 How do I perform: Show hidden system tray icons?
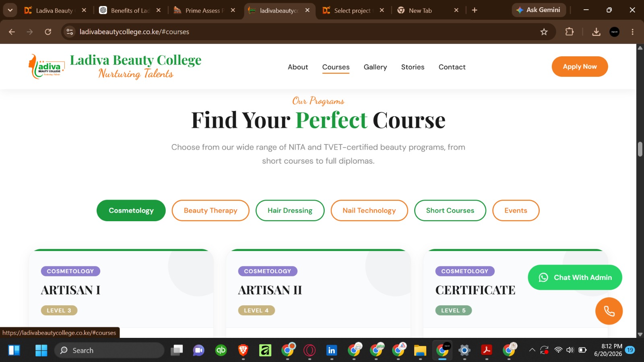click(x=532, y=350)
